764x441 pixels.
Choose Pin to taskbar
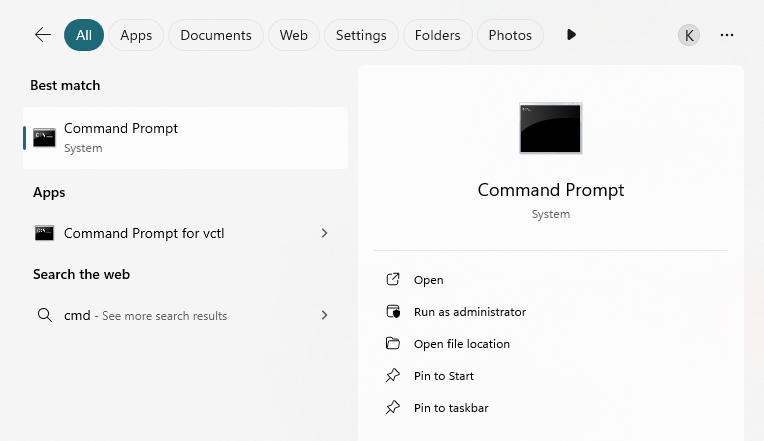551,408
